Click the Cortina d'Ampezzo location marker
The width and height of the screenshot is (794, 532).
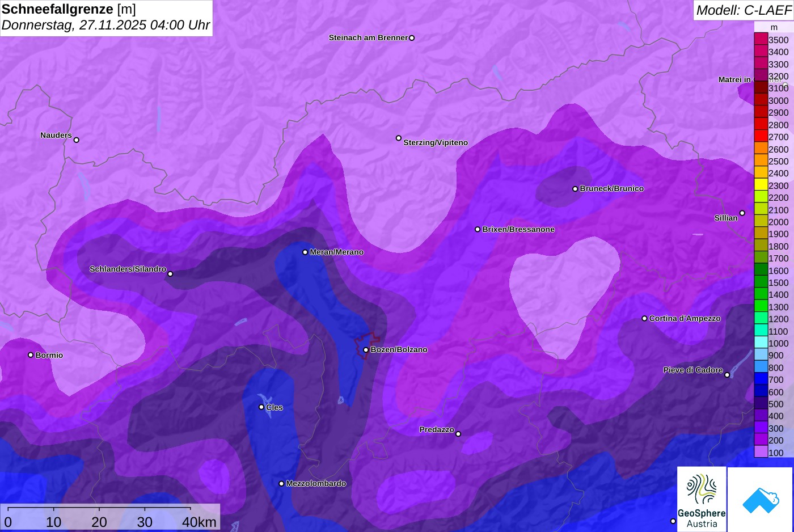(644, 319)
